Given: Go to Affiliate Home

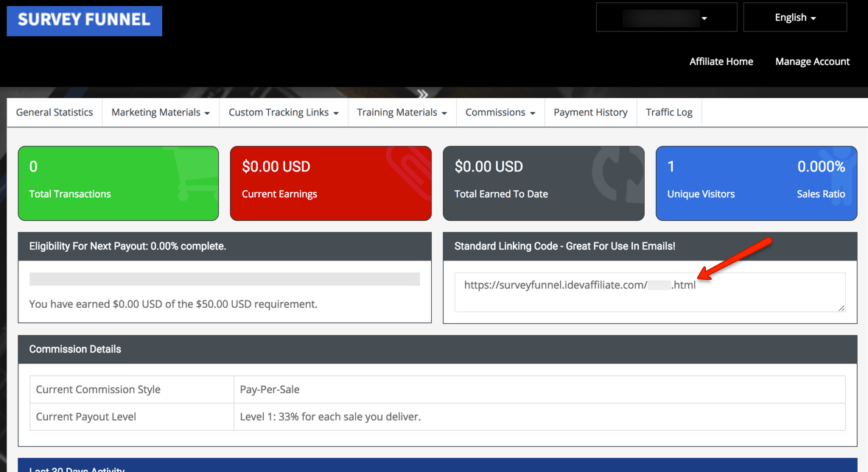Looking at the screenshot, I should point(721,62).
